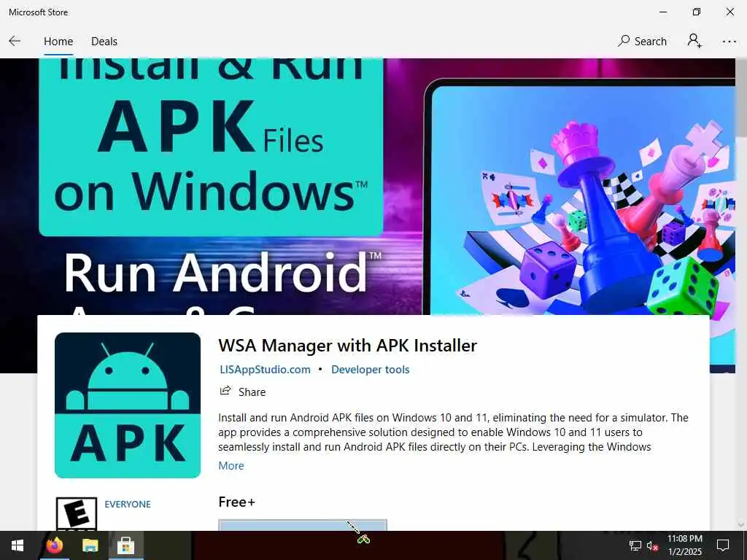The width and height of the screenshot is (747, 560).
Task: Open the notification center icon
Action: click(723, 545)
